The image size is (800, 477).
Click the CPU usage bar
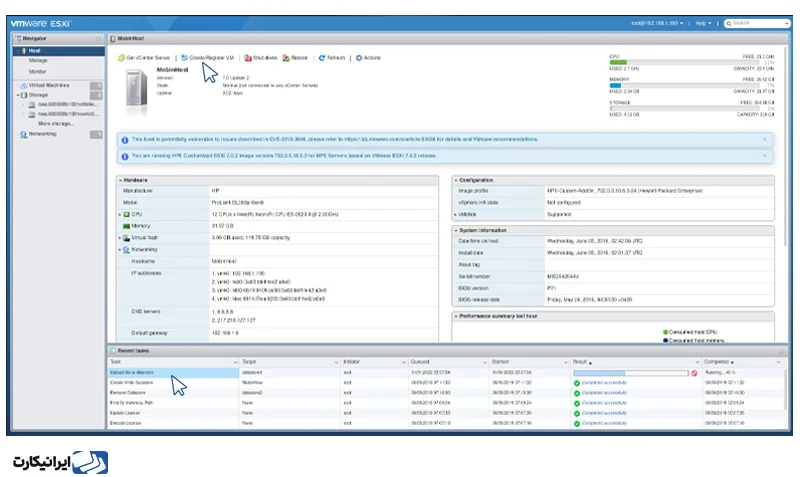pyautogui.click(x=684, y=63)
